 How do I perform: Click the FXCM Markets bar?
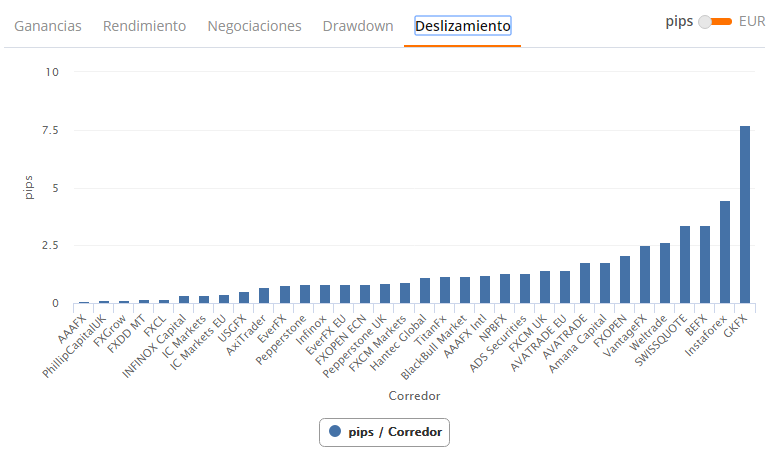point(404,293)
